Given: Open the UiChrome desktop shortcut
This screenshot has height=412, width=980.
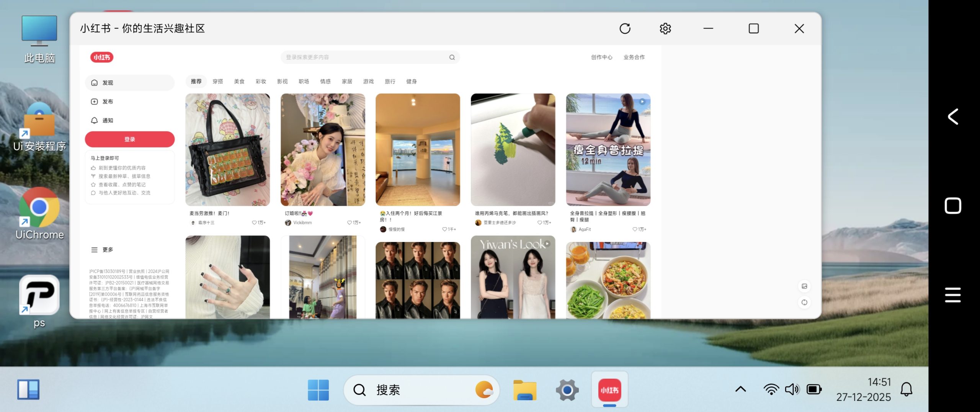Looking at the screenshot, I should coord(39,213).
